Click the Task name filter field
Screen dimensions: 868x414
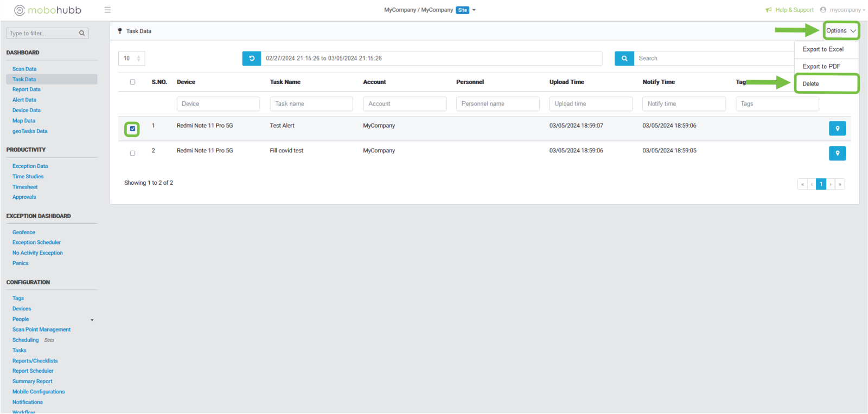point(311,104)
